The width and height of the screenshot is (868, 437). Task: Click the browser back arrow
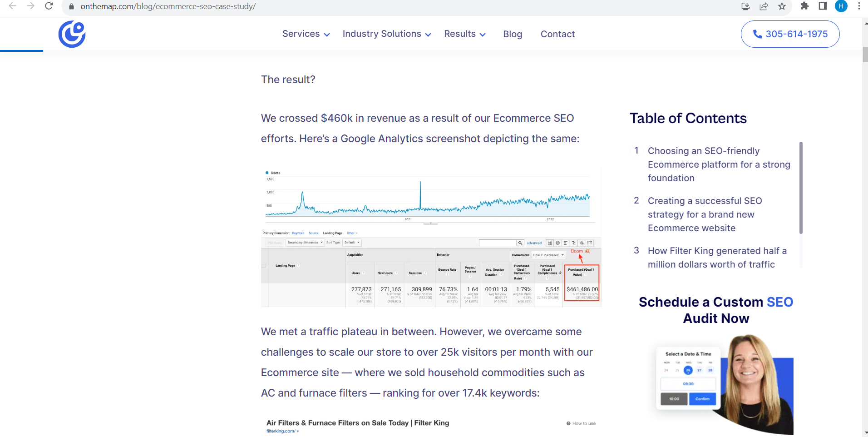12,6
